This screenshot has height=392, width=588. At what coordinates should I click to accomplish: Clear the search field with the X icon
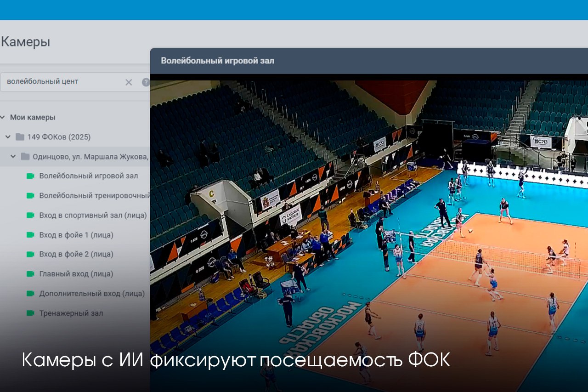[x=129, y=82]
